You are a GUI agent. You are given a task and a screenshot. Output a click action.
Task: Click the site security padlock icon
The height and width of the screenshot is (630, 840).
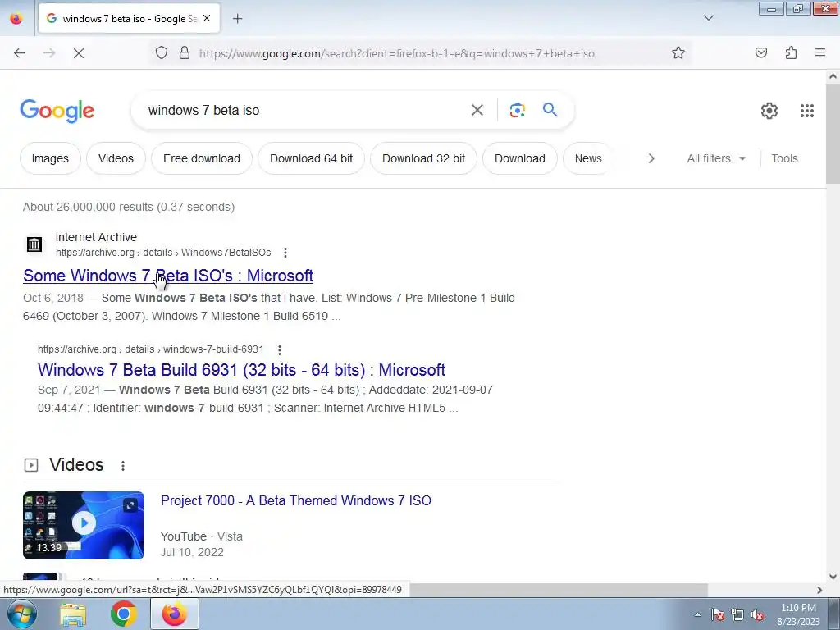point(185,53)
